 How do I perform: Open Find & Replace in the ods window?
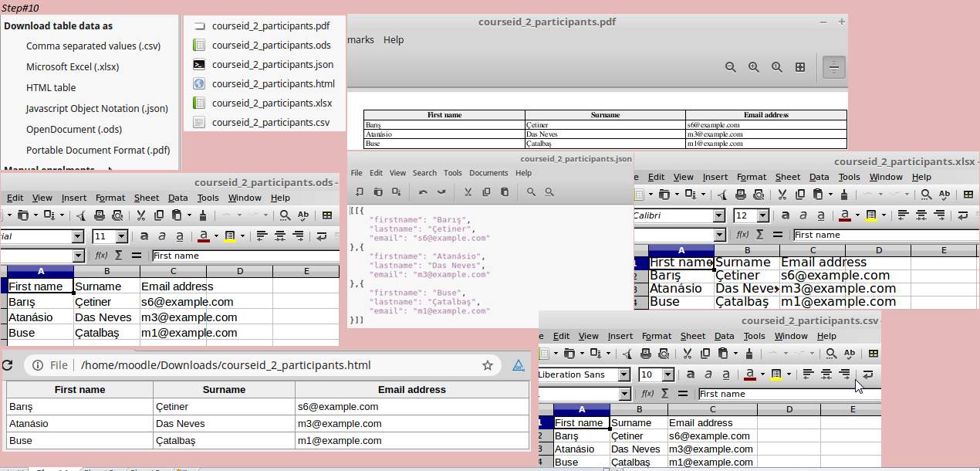point(285,215)
